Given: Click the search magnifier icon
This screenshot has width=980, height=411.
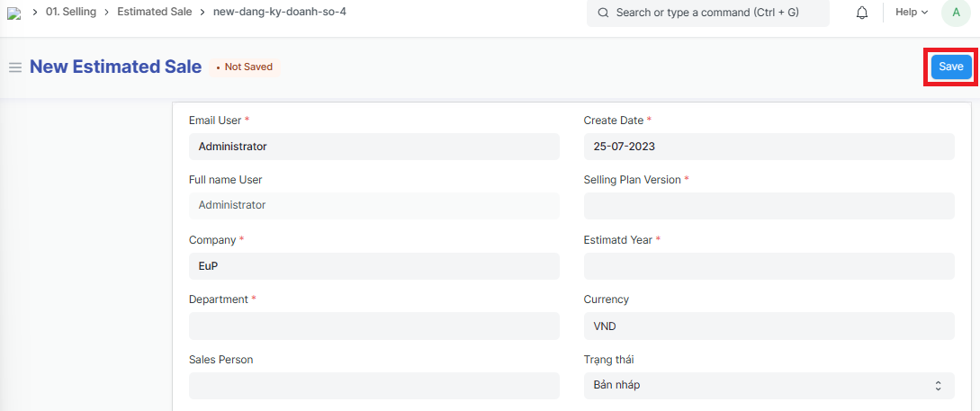Looking at the screenshot, I should coord(603,13).
